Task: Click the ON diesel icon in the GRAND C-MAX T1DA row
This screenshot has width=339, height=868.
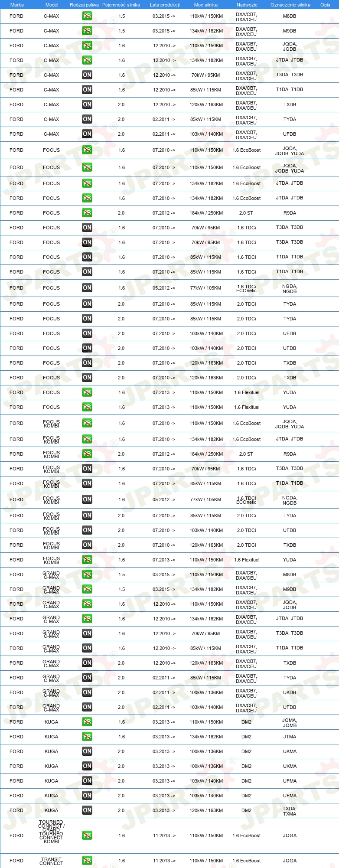Action: (87, 648)
